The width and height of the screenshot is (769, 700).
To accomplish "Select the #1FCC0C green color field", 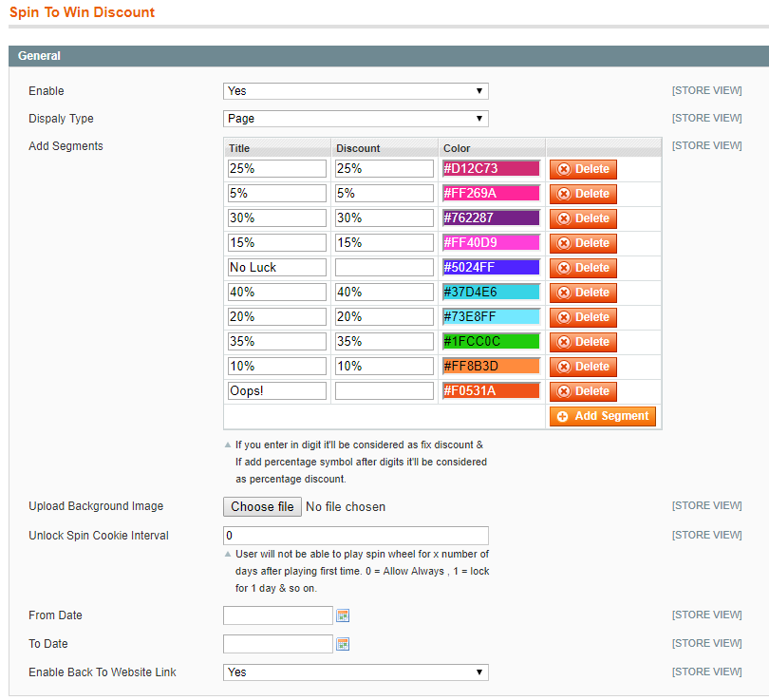I will click(491, 342).
